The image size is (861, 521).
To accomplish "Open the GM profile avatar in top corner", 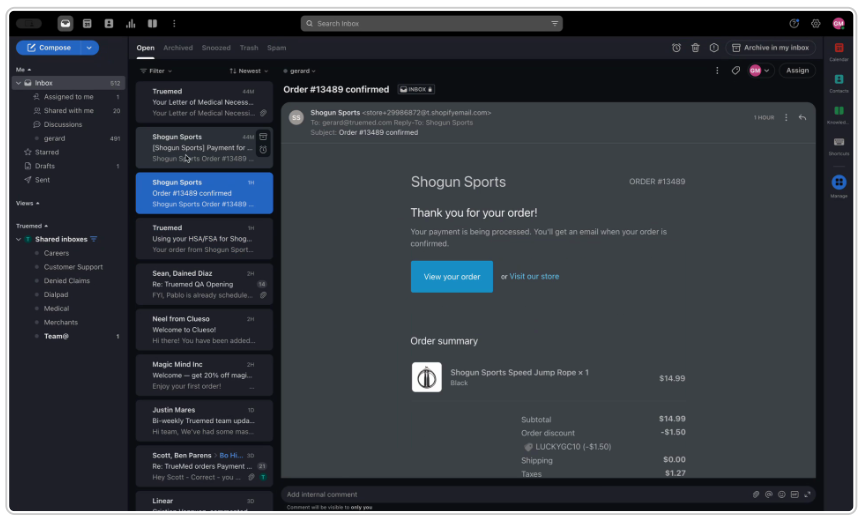I will tap(838, 24).
